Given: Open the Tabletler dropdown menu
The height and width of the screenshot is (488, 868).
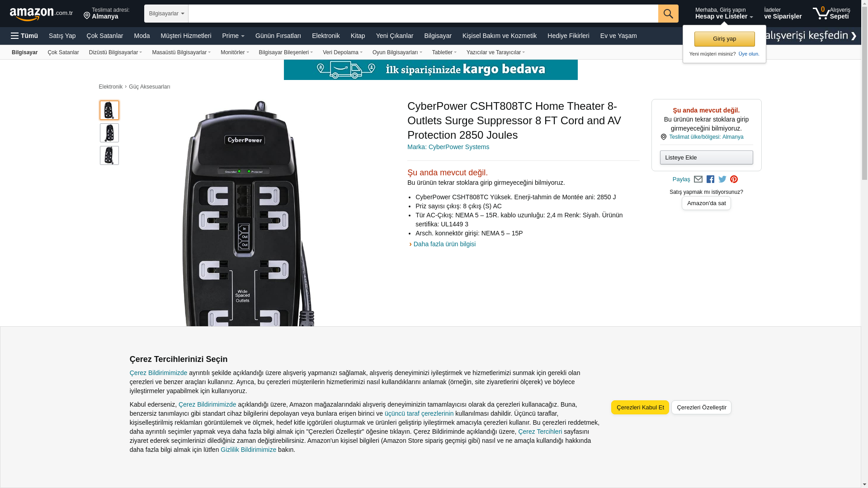Looking at the screenshot, I should (444, 52).
